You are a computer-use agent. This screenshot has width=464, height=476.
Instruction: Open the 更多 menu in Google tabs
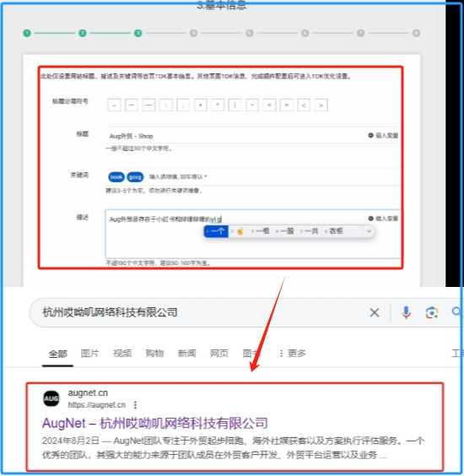click(293, 354)
